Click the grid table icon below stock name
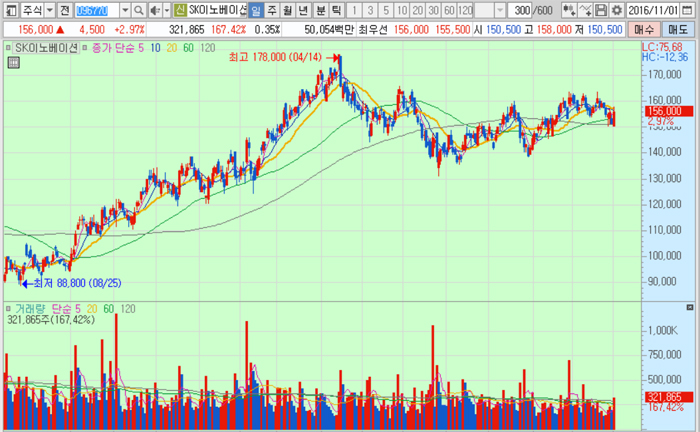Viewport: 700px width, 432px height. [13, 62]
